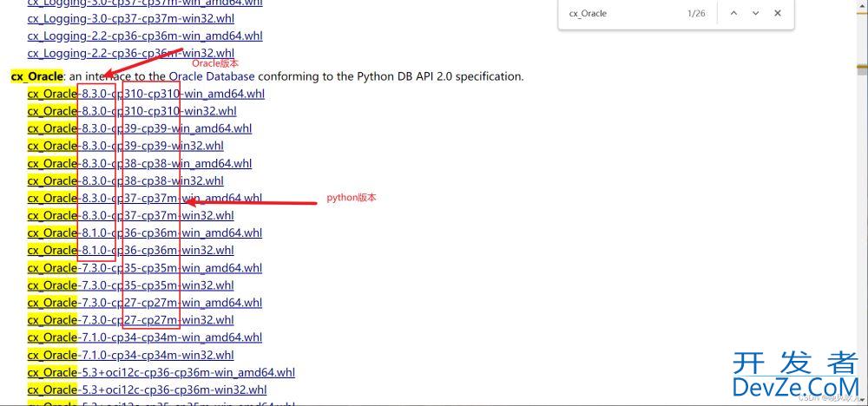Open cx_Logging-2.2-cp36-cp36m-win_amd64.whl link
This screenshot has height=406, width=868.
coord(145,36)
